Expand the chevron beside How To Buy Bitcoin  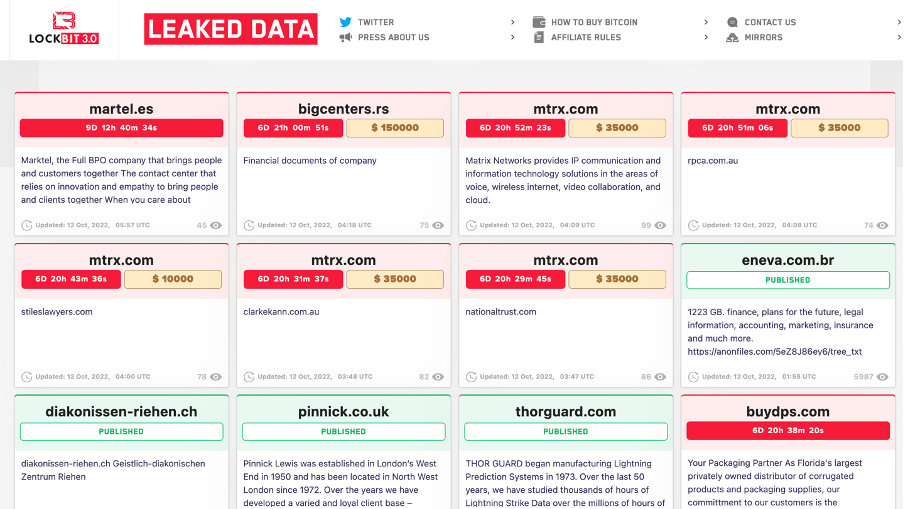click(706, 22)
